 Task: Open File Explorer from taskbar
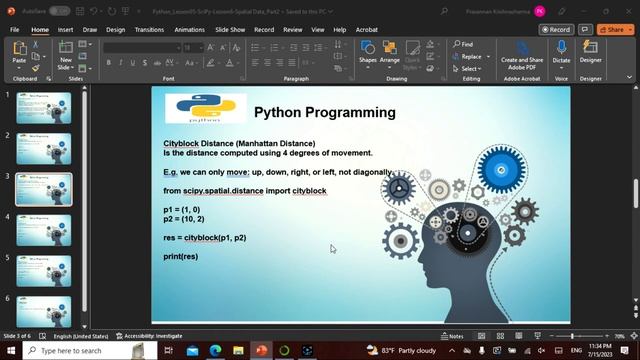tap(238, 351)
